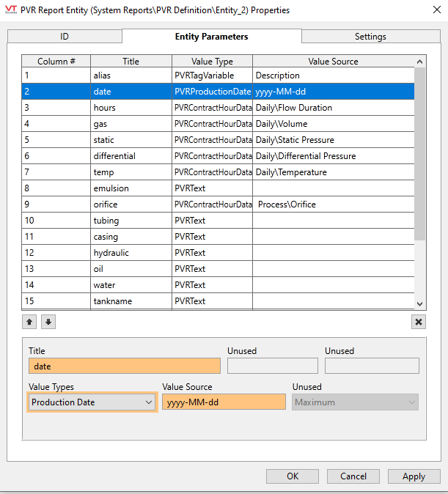Click the move row down arrow icon
Image resolution: width=448 pixels, height=494 pixels.
click(47, 322)
